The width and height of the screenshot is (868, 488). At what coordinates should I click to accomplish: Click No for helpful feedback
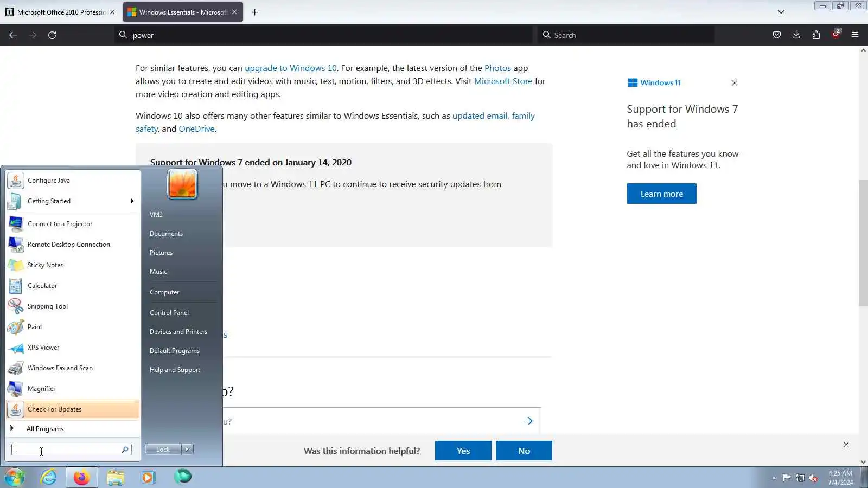[x=524, y=451]
